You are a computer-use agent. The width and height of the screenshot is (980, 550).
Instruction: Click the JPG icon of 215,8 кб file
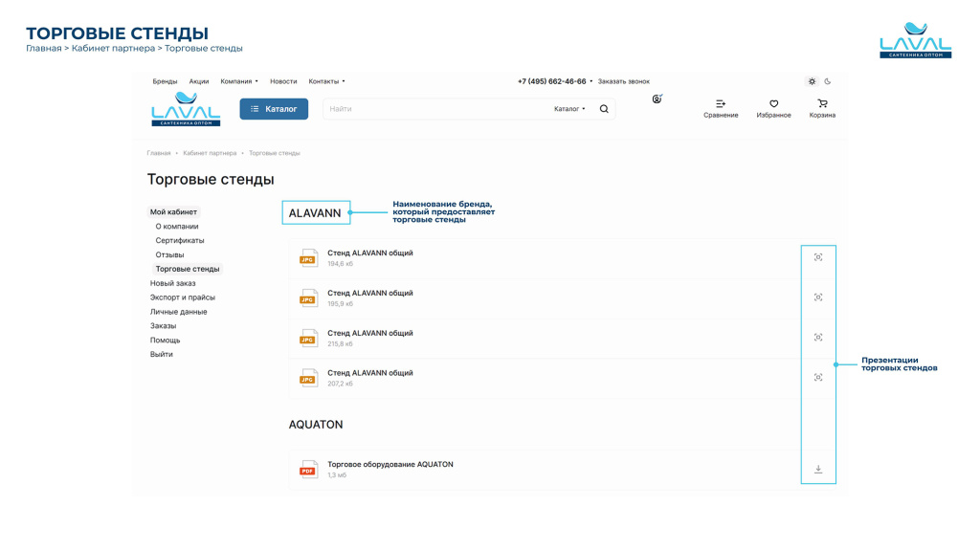(x=308, y=339)
